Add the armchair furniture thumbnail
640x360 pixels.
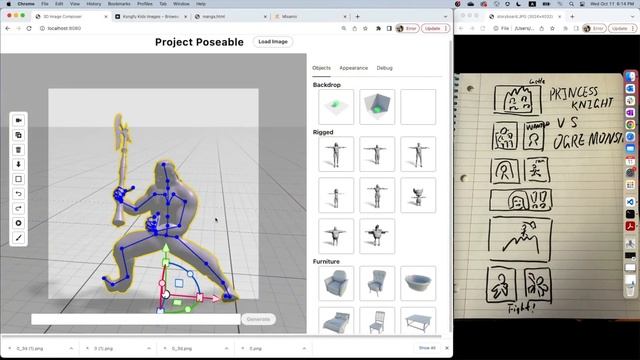pyautogui.click(x=336, y=283)
